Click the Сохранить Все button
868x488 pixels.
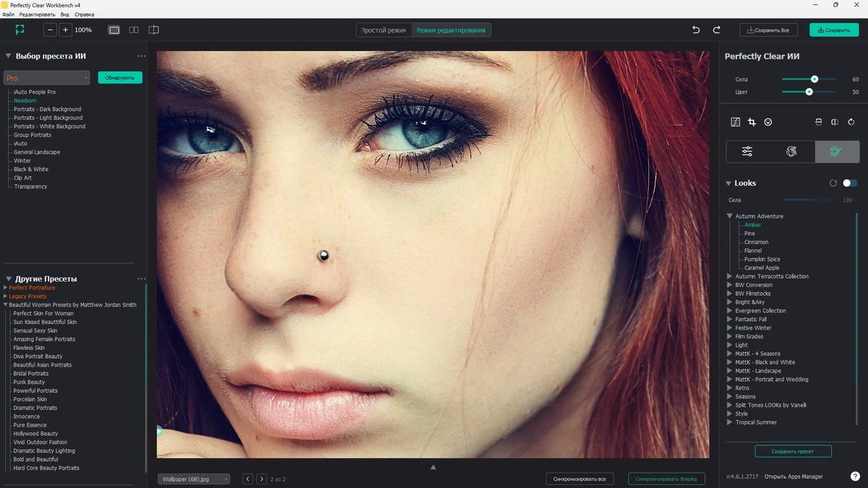point(768,30)
